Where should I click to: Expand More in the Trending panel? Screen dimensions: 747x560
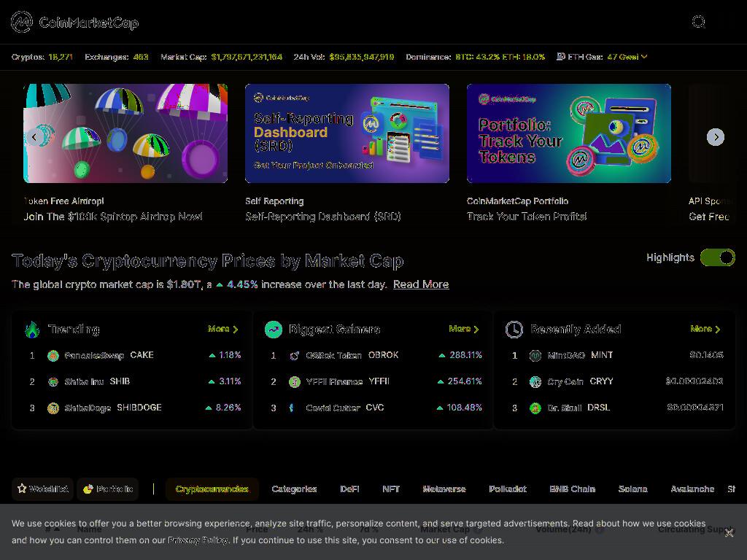click(223, 329)
